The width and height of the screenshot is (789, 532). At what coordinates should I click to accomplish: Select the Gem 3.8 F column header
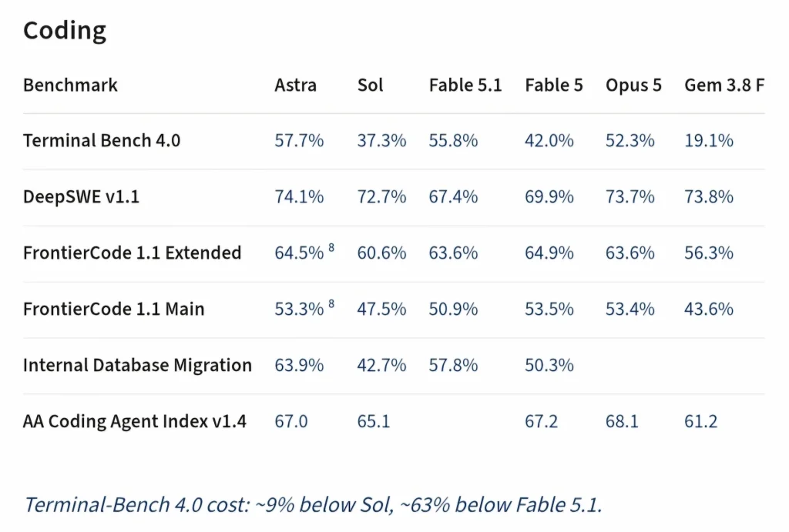[x=724, y=85]
